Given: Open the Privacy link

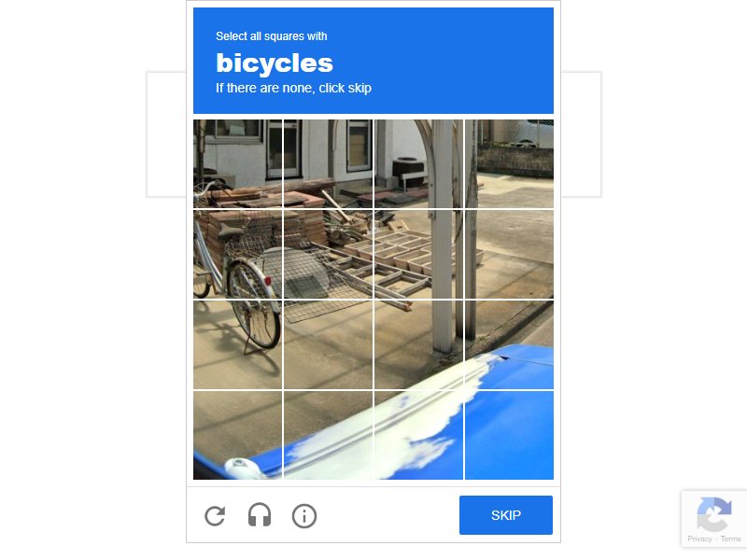Looking at the screenshot, I should [x=699, y=539].
